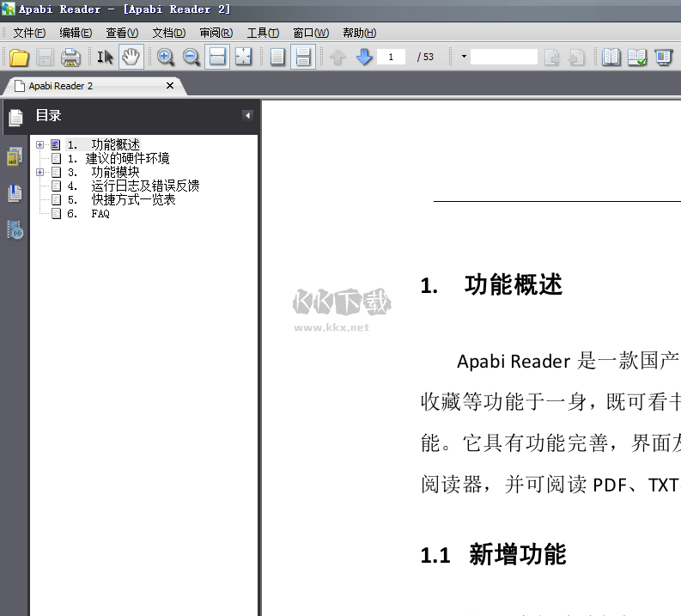Open the page thumbnails sidebar icon
This screenshot has width=681, height=616.
click(15, 156)
